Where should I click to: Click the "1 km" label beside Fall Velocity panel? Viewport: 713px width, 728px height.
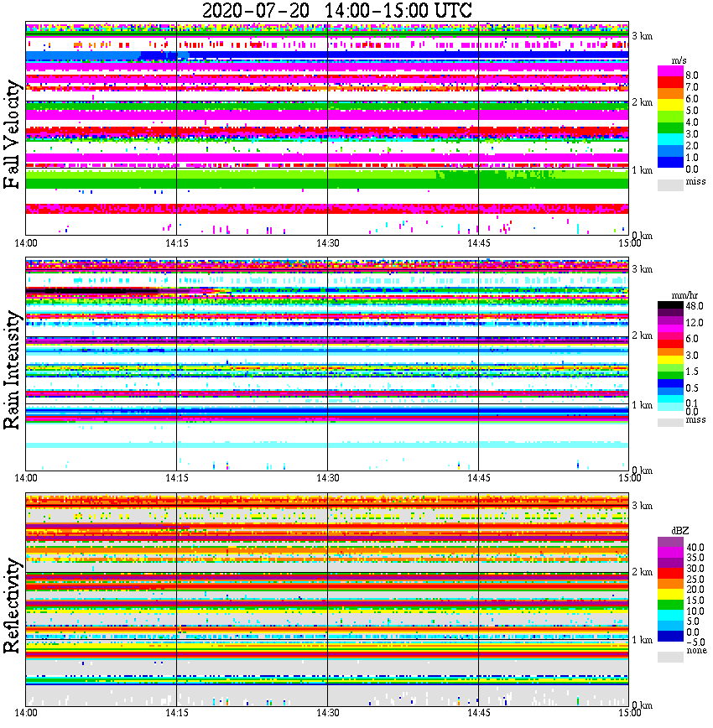click(642, 170)
